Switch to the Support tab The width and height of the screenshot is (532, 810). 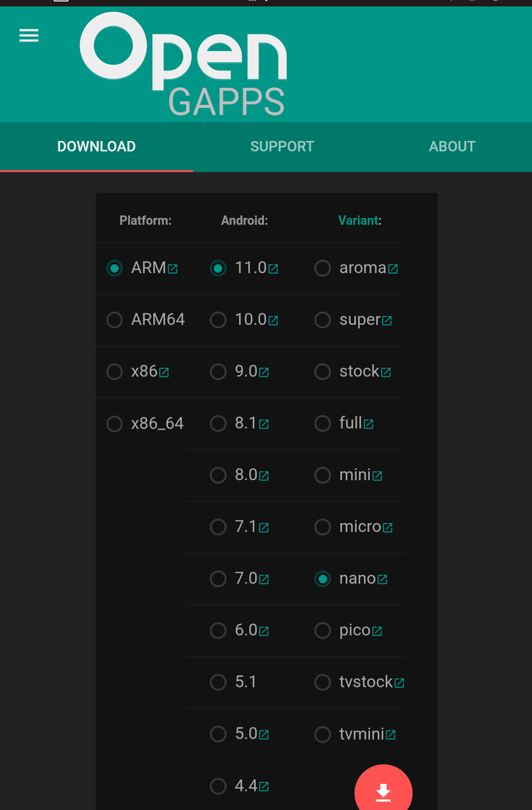pyautogui.click(x=282, y=147)
